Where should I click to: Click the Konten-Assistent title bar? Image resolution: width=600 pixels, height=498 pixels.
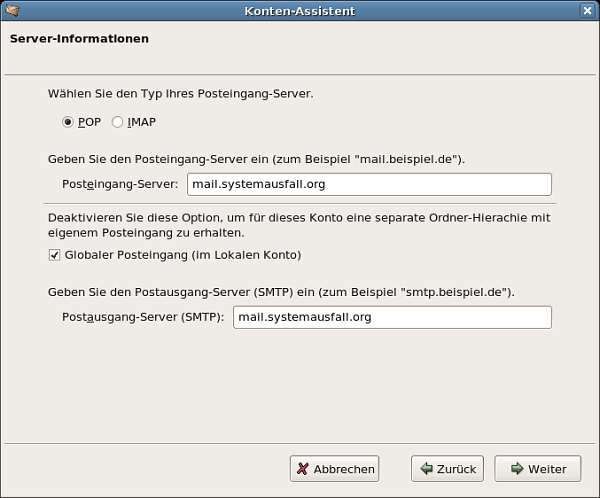click(300, 11)
